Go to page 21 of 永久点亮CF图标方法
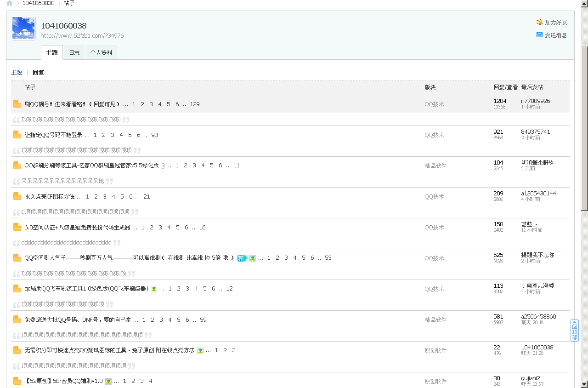Viewport: 588px width, 388px height. point(147,197)
